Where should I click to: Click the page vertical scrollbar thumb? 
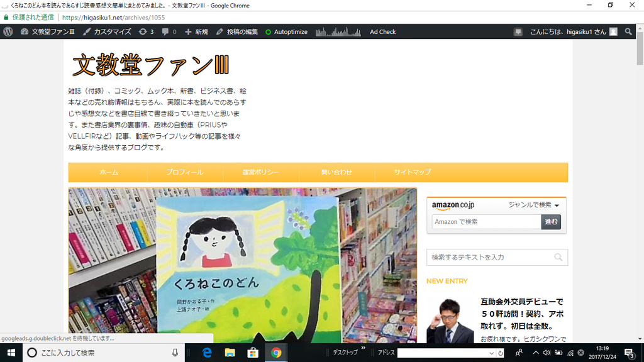[x=640, y=48]
